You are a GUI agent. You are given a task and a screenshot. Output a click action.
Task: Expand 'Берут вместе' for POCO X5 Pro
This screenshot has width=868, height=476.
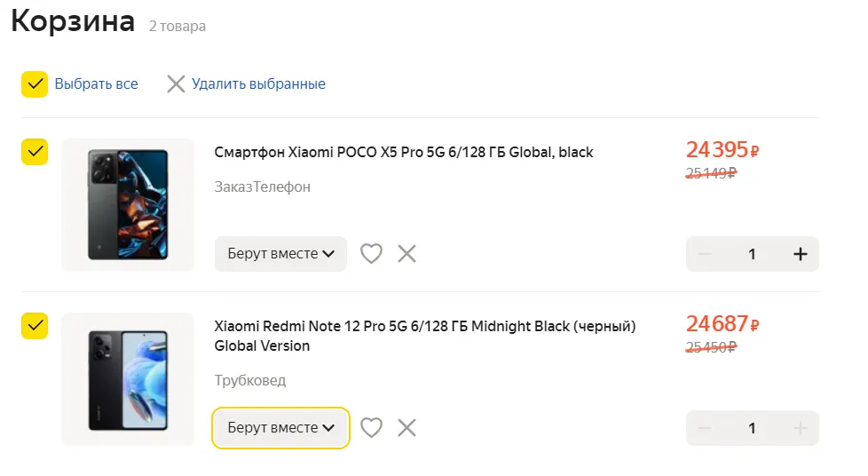coord(280,254)
